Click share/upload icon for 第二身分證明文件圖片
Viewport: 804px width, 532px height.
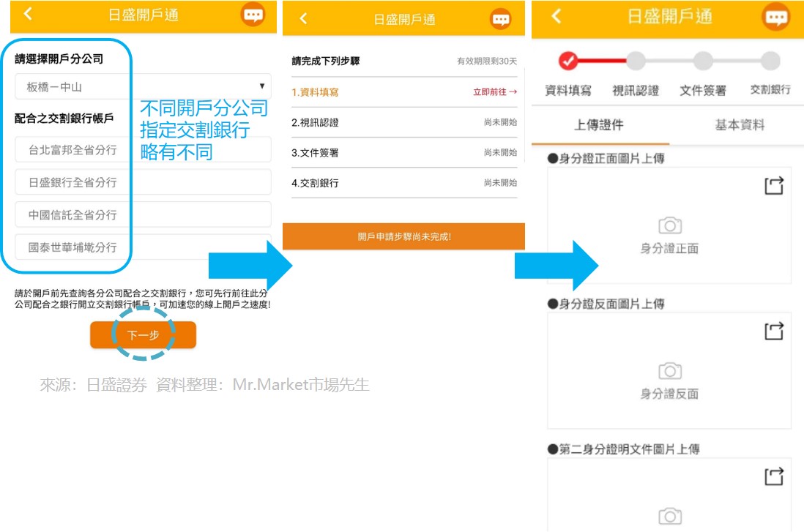[774, 476]
